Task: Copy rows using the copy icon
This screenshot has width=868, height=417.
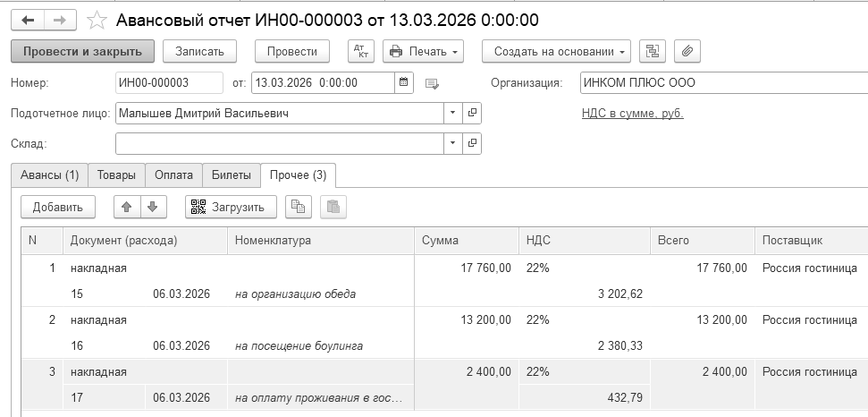Action: [x=299, y=208]
